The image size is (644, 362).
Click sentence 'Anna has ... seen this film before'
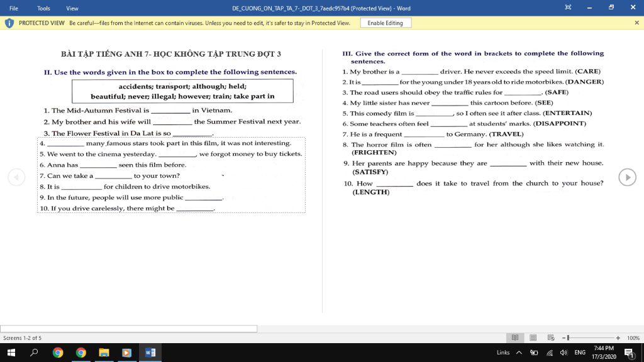113,165
